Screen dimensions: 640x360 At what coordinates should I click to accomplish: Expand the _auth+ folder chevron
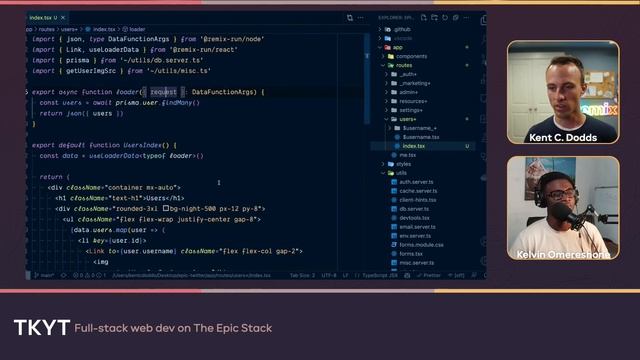click(387, 74)
